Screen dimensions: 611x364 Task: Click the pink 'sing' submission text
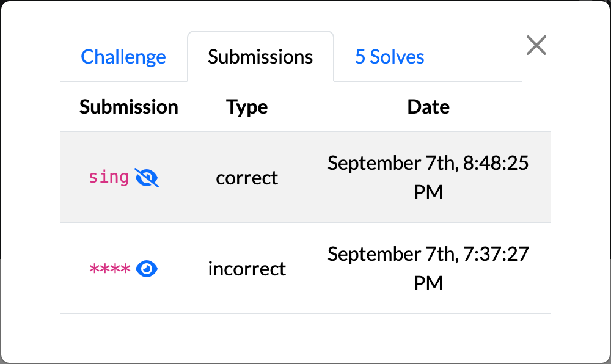(109, 178)
